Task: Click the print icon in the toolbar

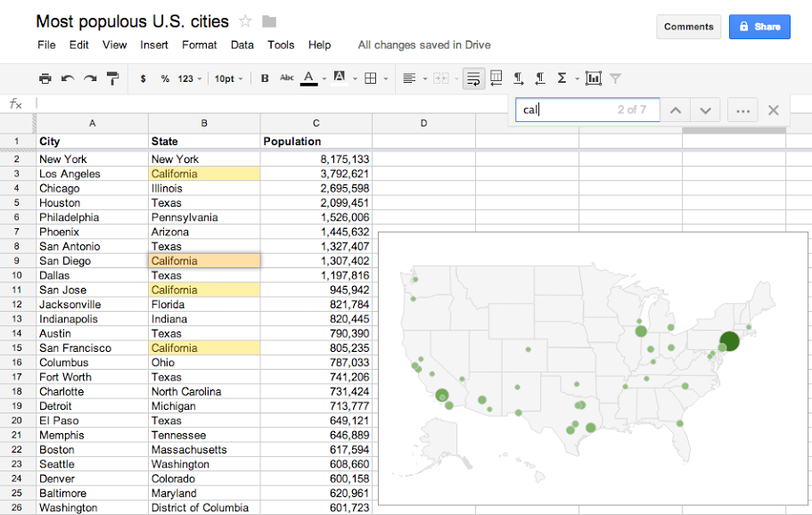Action: click(45, 78)
